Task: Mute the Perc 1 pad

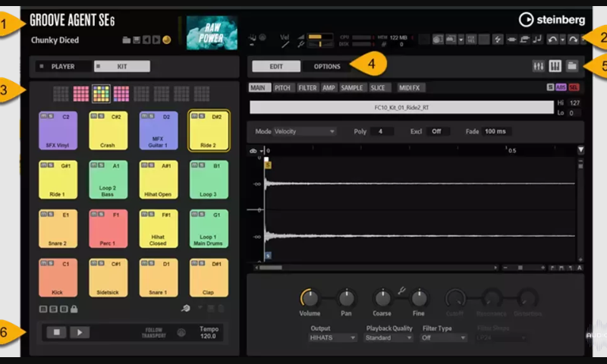Action: [x=94, y=214]
